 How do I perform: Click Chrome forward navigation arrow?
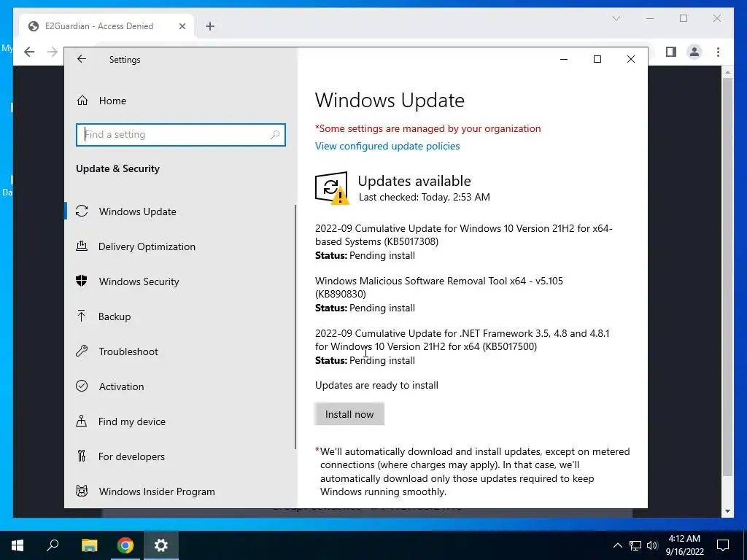click(53, 52)
